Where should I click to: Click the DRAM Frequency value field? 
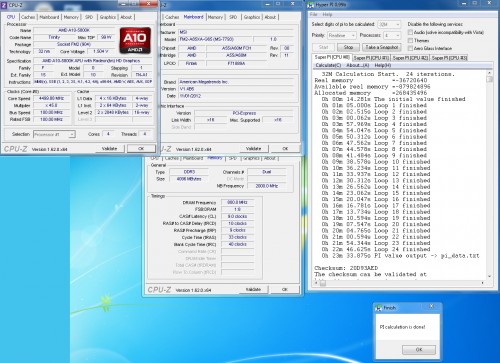click(x=237, y=202)
